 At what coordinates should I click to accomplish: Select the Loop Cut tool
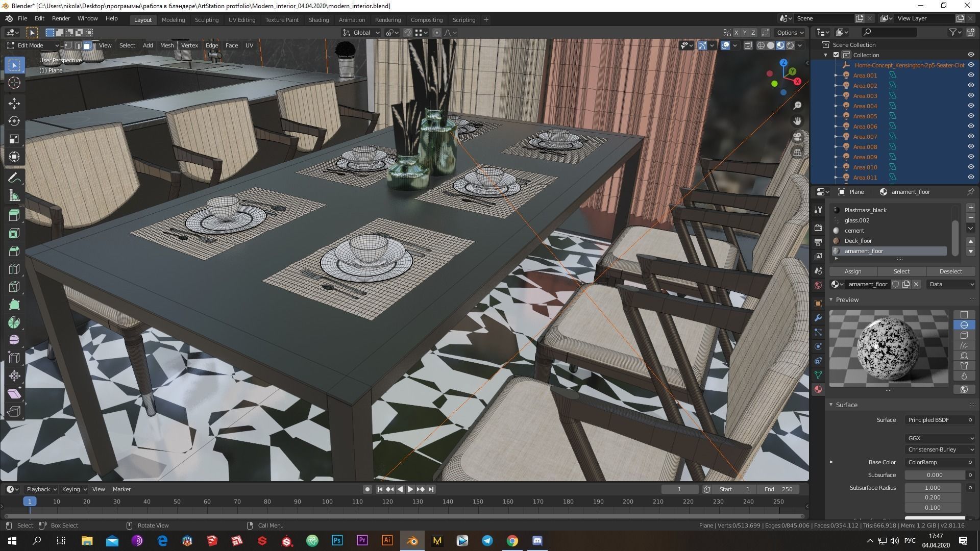pos(14,269)
